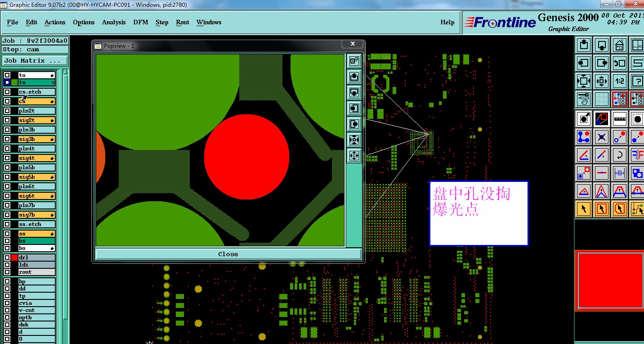Select the horizontal red-blue line segment tool
Viewport: 644px width, 344px height.
602,173
